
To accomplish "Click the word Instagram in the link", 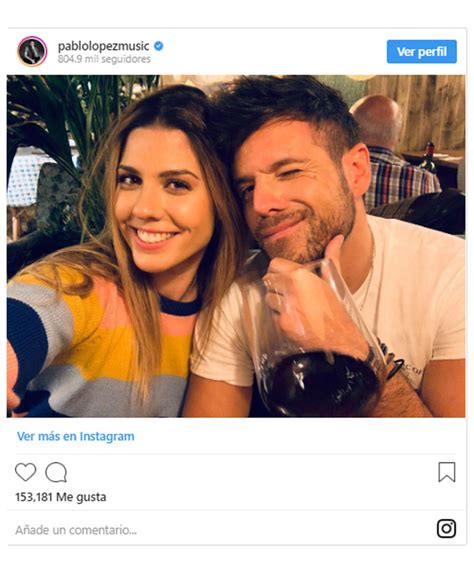I will coord(107,436).
